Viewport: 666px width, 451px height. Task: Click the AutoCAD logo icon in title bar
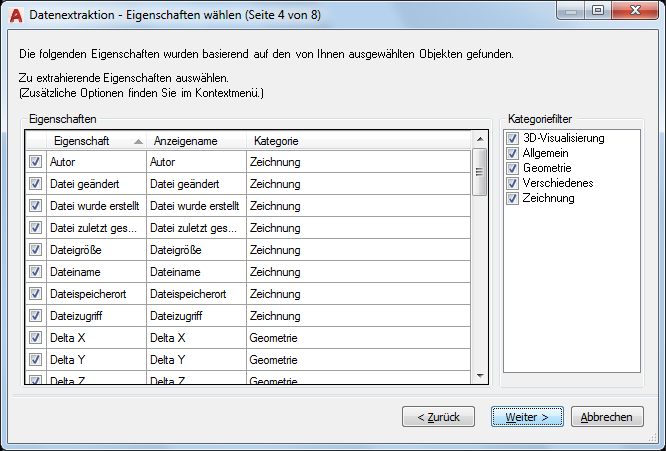pos(14,12)
